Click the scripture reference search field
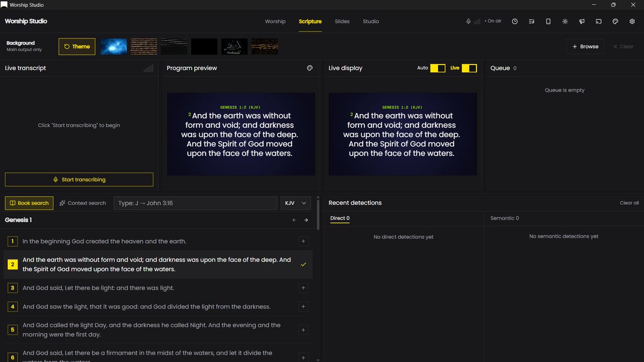Viewport: 644px width, 362px height. click(x=195, y=203)
